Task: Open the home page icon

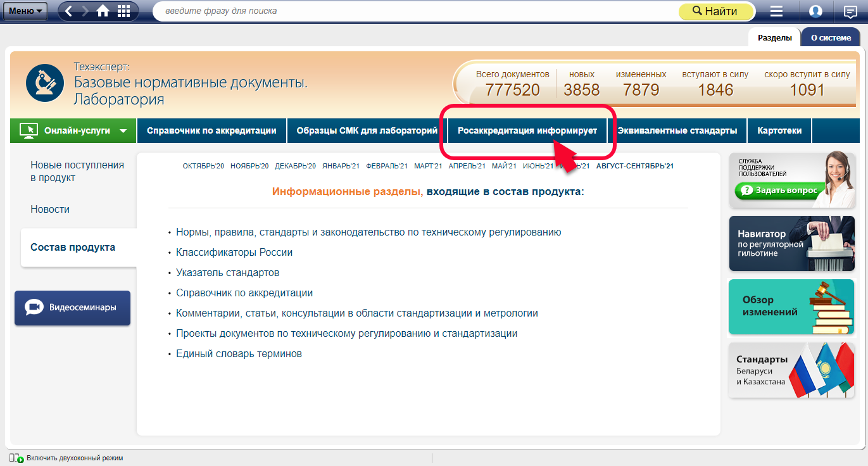Action: (x=103, y=11)
